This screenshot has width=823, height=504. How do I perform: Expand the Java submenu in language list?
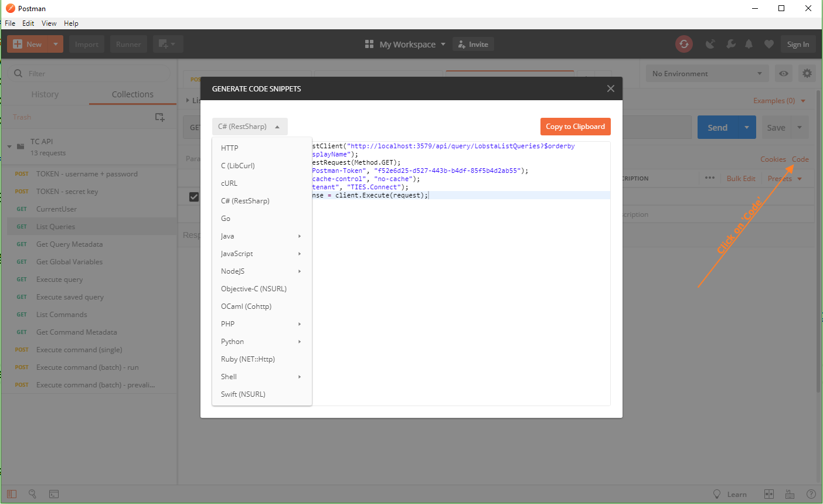(x=261, y=236)
